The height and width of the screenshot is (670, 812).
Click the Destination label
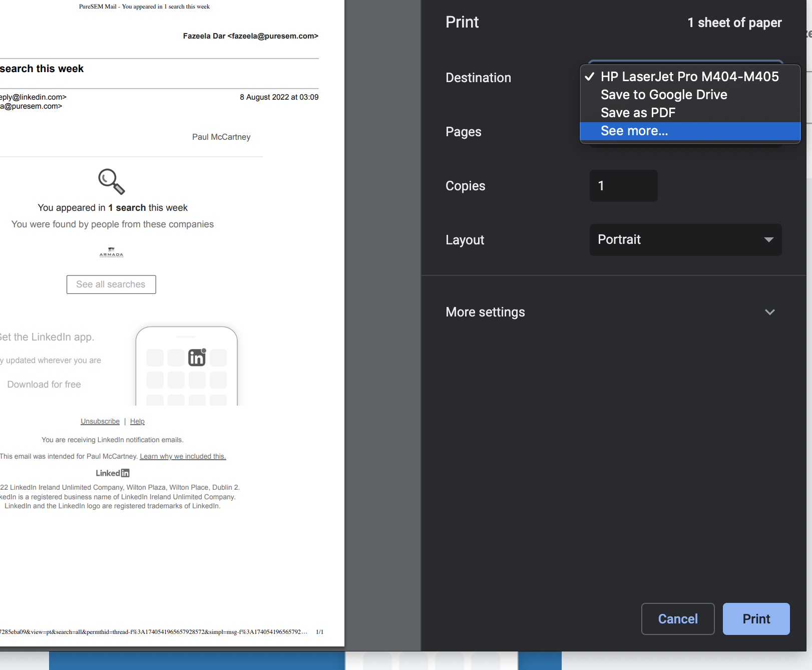click(x=478, y=78)
